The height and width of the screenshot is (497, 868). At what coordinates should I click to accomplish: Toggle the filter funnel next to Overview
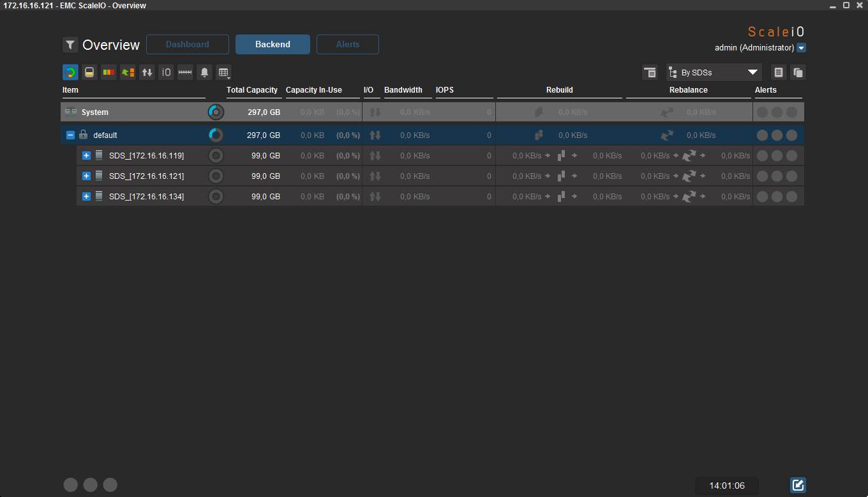[x=70, y=45]
